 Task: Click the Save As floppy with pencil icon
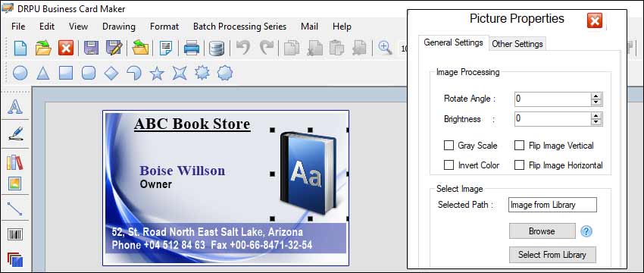[x=114, y=48]
